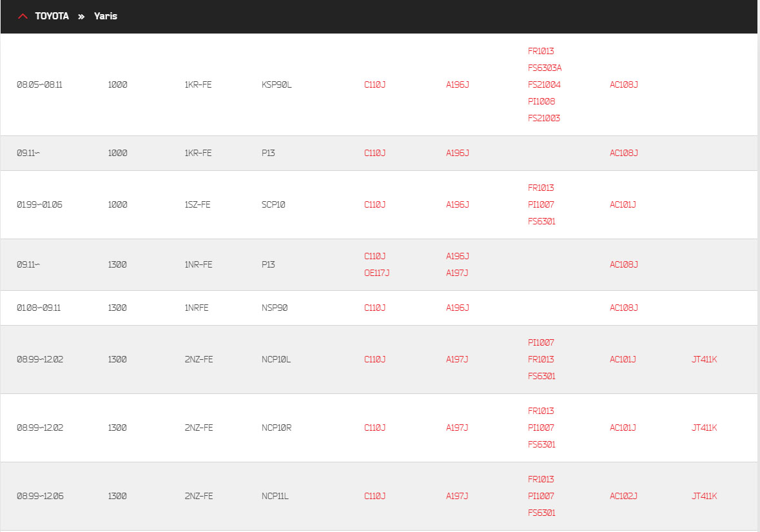Open PI1007 in the NCP10L row
The width and height of the screenshot is (760, 532).
(x=541, y=342)
